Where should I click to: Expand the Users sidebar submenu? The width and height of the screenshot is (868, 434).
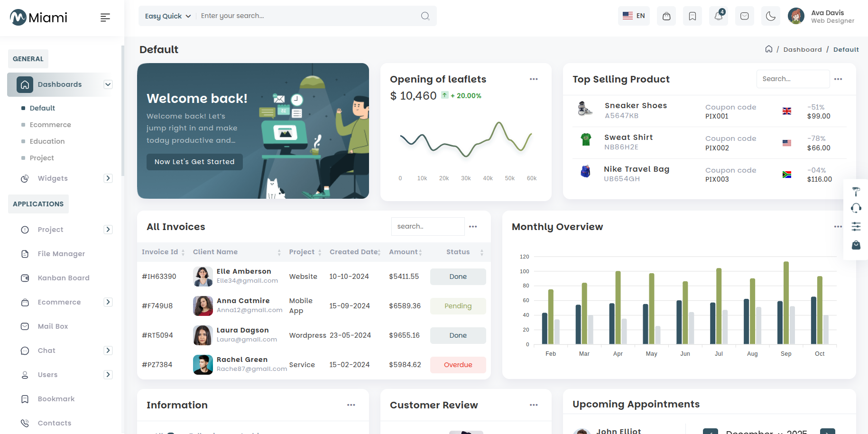click(108, 375)
